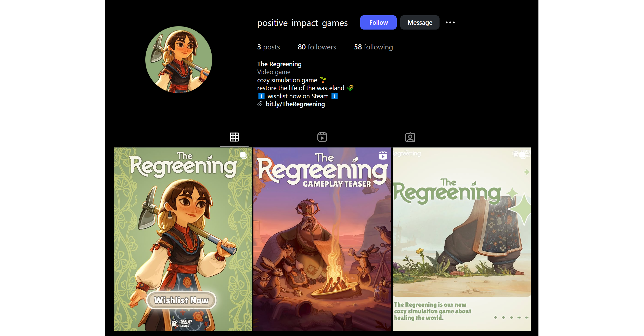Click the reel icon on teaser post

click(x=383, y=155)
